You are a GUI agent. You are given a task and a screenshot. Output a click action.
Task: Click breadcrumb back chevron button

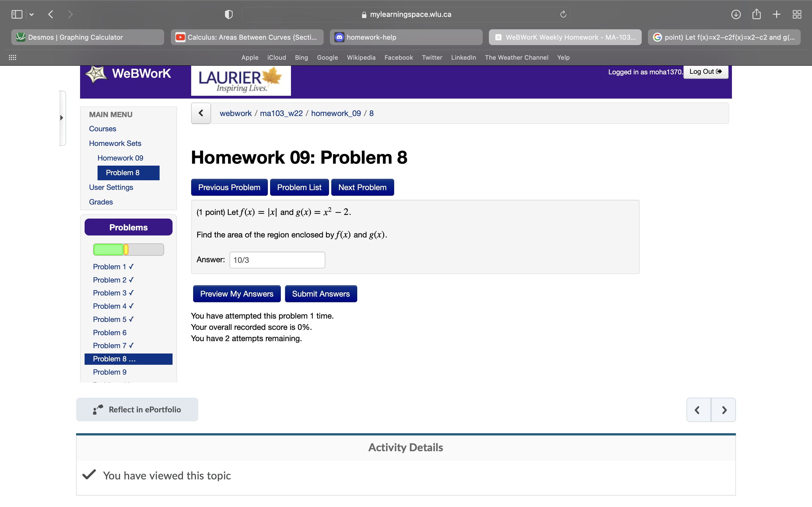coord(201,113)
